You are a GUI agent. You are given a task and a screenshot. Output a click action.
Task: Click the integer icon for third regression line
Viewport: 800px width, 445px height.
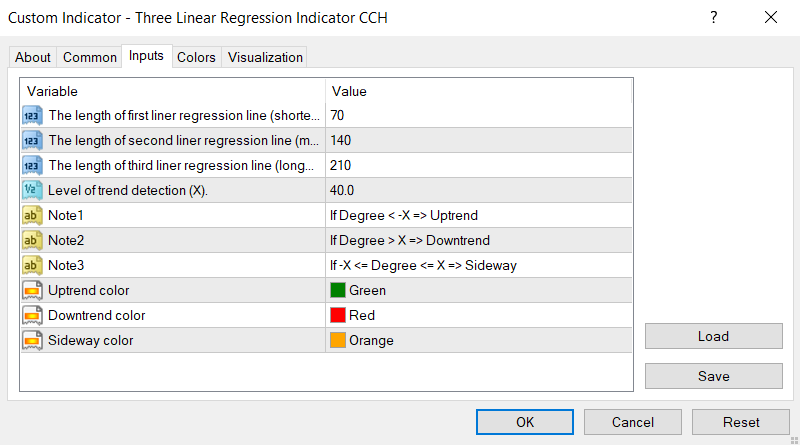tap(32, 165)
